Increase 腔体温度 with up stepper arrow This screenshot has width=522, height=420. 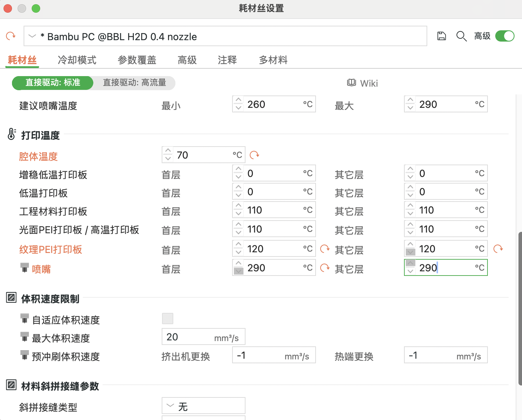(168, 151)
